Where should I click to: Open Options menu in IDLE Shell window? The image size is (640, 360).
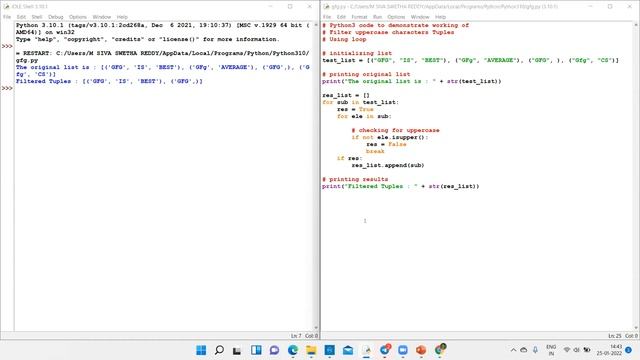(x=78, y=17)
